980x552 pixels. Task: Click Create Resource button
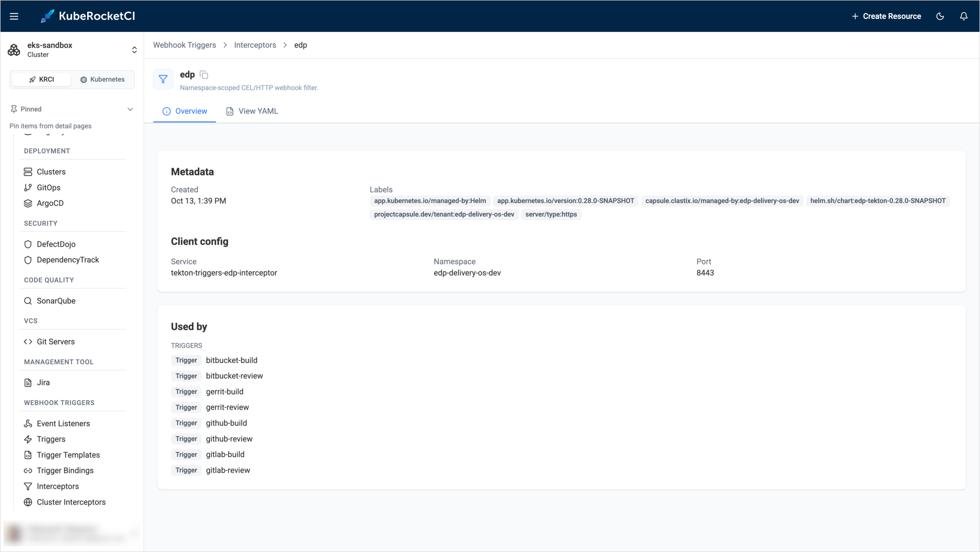coord(886,16)
